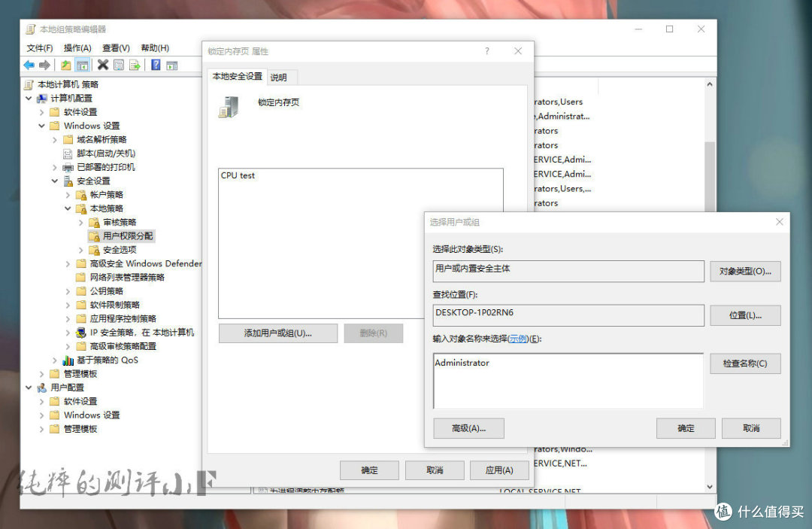The height and width of the screenshot is (529, 812).
Task: Click the blue Back arrow in the toolbar
Action: (29, 65)
